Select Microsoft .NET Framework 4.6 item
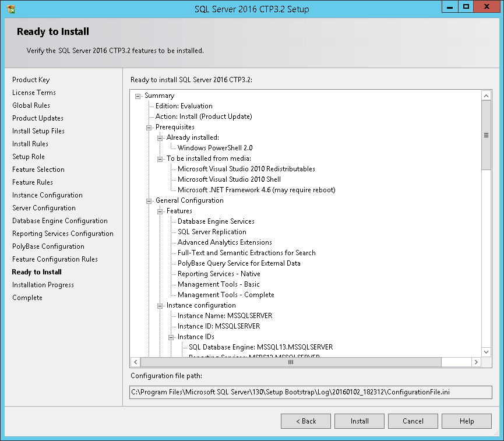504x441 pixels. [x=256, y=190]
